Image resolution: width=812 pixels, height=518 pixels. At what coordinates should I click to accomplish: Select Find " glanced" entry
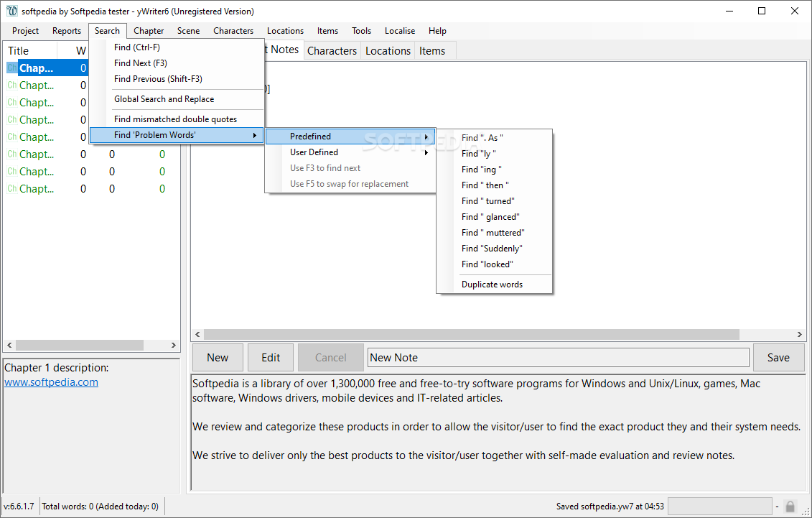coord(495,217)
